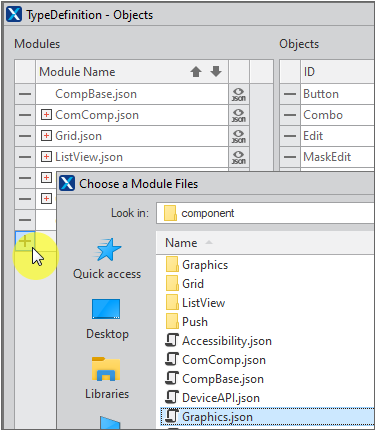375x430 pixels.
Task: Expand the ComComp.json module tree node
Action: point(46,115)
